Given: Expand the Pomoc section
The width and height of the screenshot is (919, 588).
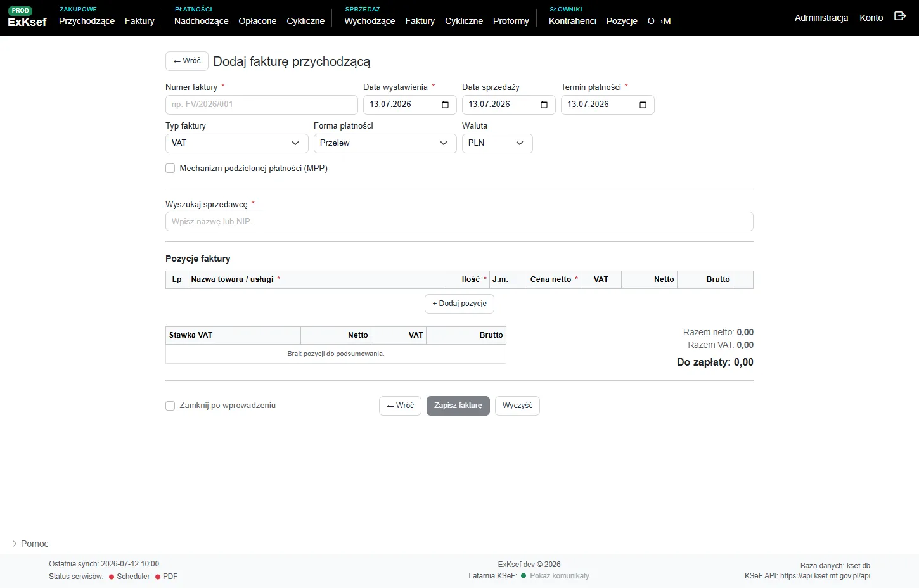Looking at the screenshot, I should click(30, 544).
